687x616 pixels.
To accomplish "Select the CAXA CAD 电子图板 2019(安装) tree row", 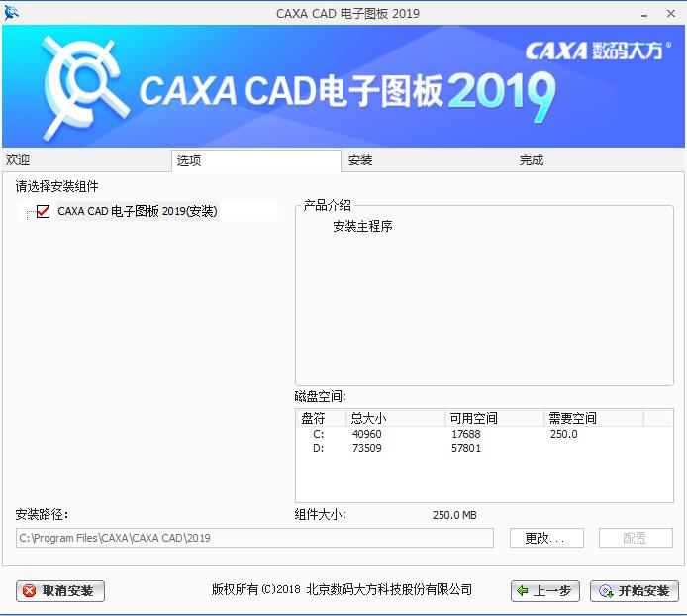I will [138, 211].
